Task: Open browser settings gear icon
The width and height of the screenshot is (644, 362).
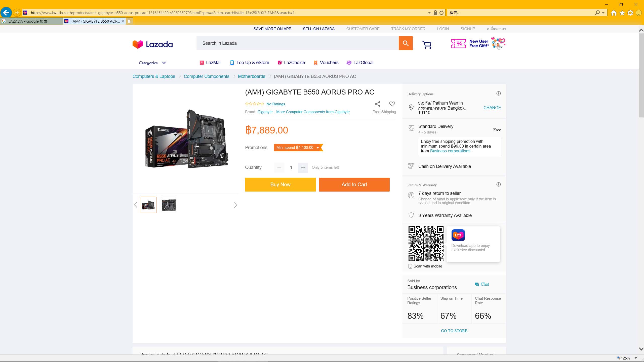Action: tap(630, 13)
